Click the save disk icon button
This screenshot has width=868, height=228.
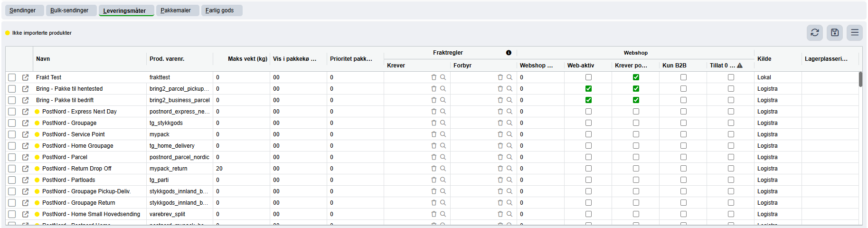835,33
